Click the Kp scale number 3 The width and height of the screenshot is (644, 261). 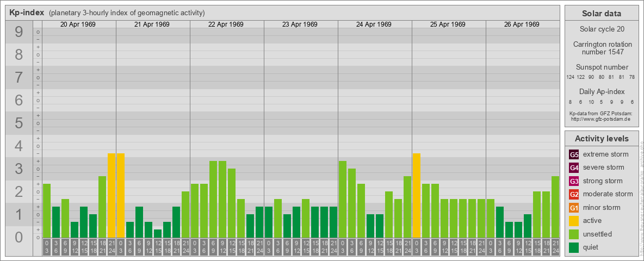(x=19, y=169)
